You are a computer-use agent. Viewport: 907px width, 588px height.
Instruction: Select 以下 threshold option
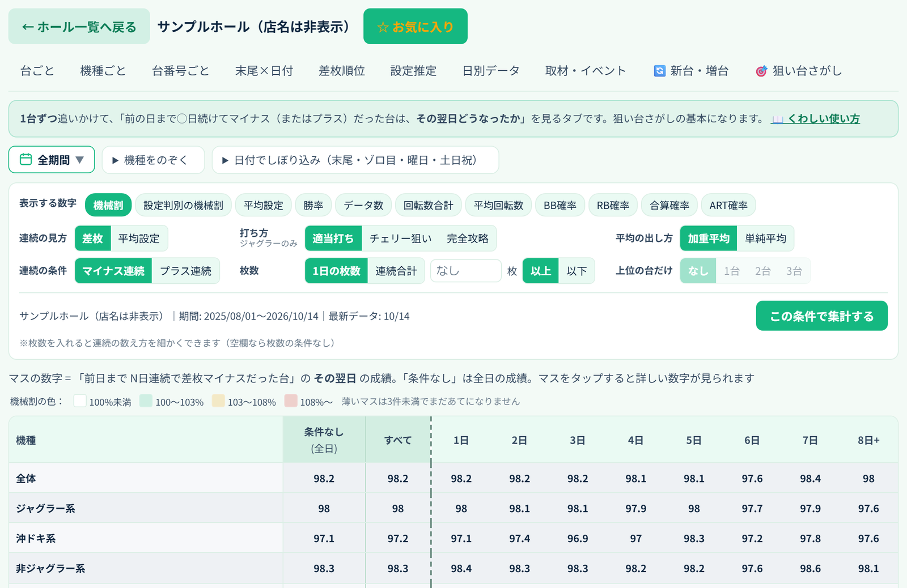(577, 271)
